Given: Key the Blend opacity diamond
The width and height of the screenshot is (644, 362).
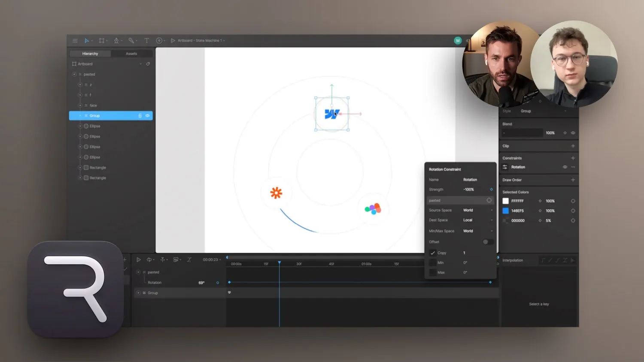Looking at the screenshot, I should point(565,133).
